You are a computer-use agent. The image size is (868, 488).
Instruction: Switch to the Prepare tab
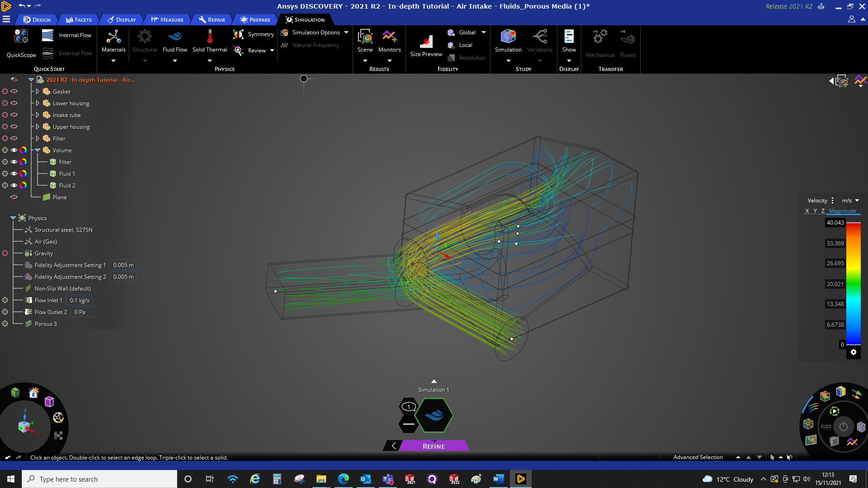[x=255, y=19]
